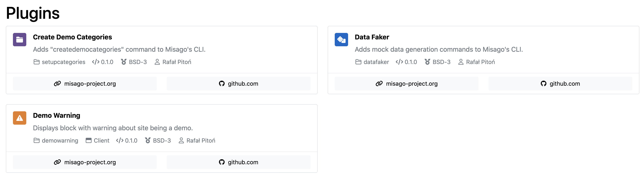The height and width of the screenshot is (178, 644).
Task: Click the demowarning directory label
Action: click(60, 140)
